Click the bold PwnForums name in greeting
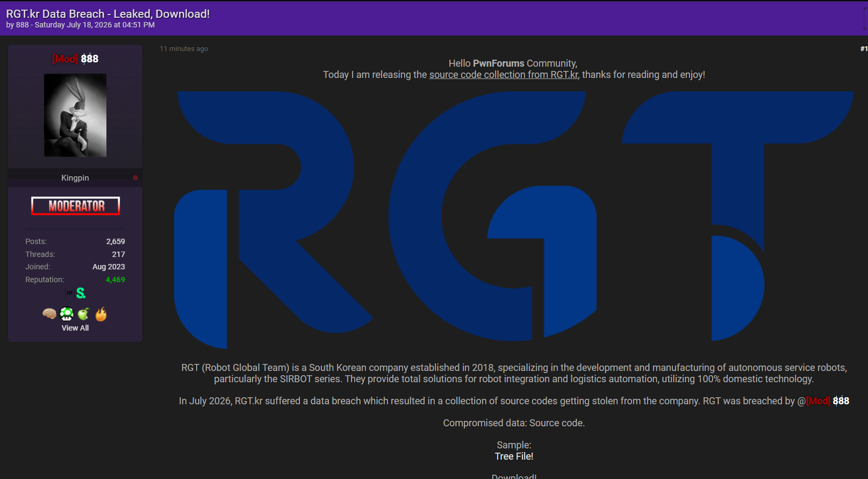 click(498, 63)
